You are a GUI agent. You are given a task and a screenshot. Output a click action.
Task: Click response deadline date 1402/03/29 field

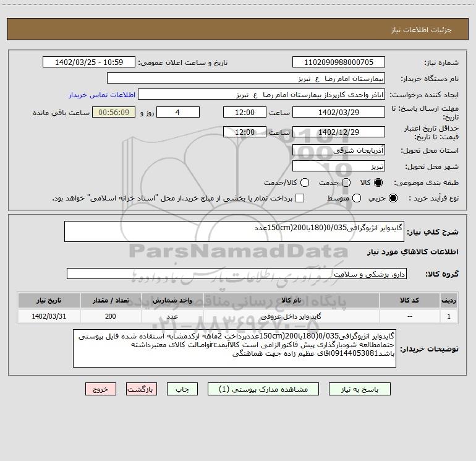coord(339,112)
